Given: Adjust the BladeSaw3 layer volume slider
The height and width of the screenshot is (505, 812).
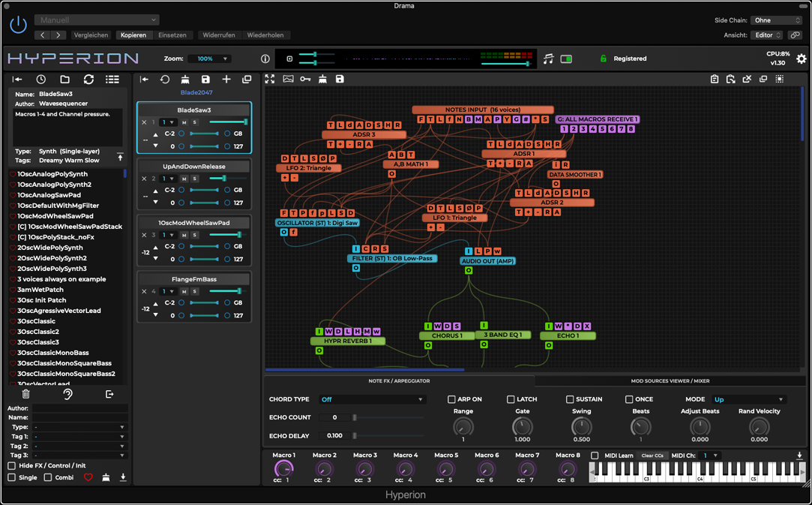Looking at the screenshot, I should 228,122.
